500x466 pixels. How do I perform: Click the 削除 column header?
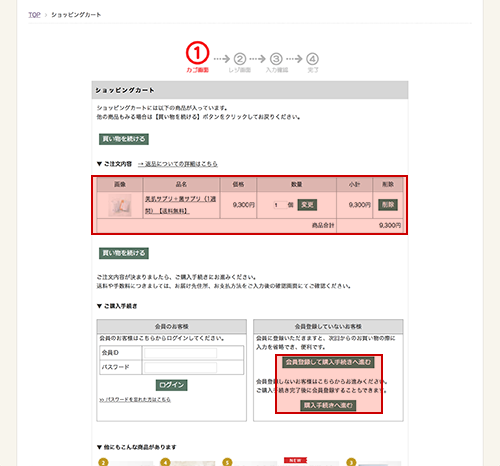pos(388,184)
